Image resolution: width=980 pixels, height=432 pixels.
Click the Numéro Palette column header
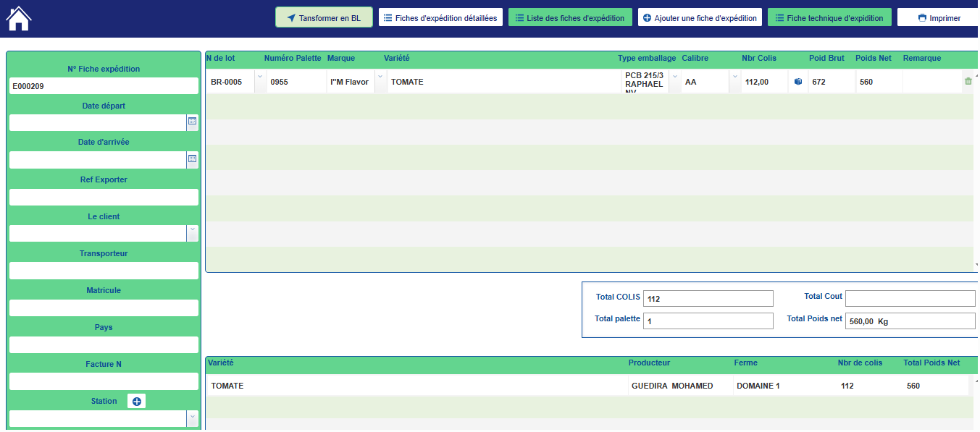293,58
